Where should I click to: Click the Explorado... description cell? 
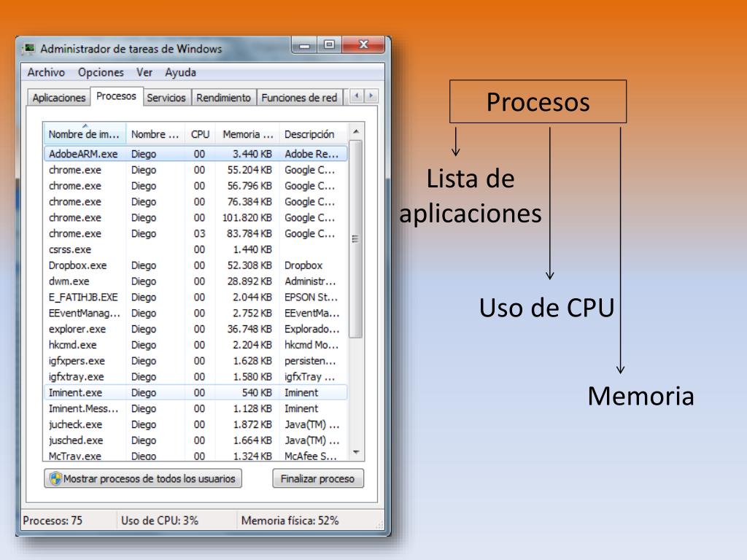[312, 329]
